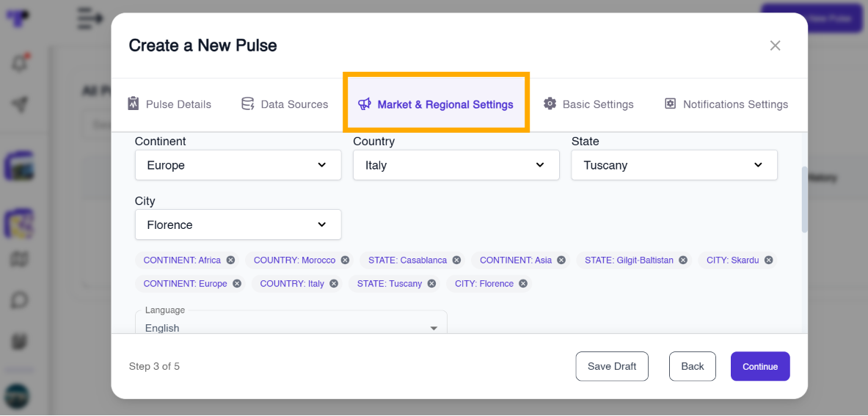
Task: Switch to the Notifications Settings tab
Action: (x=726, y=104)
